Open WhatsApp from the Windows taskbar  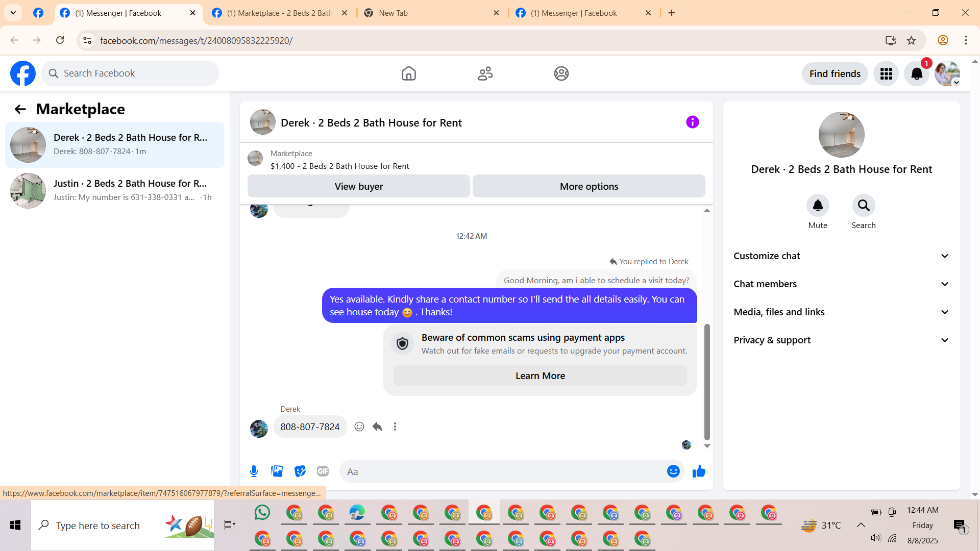[262, 513]
